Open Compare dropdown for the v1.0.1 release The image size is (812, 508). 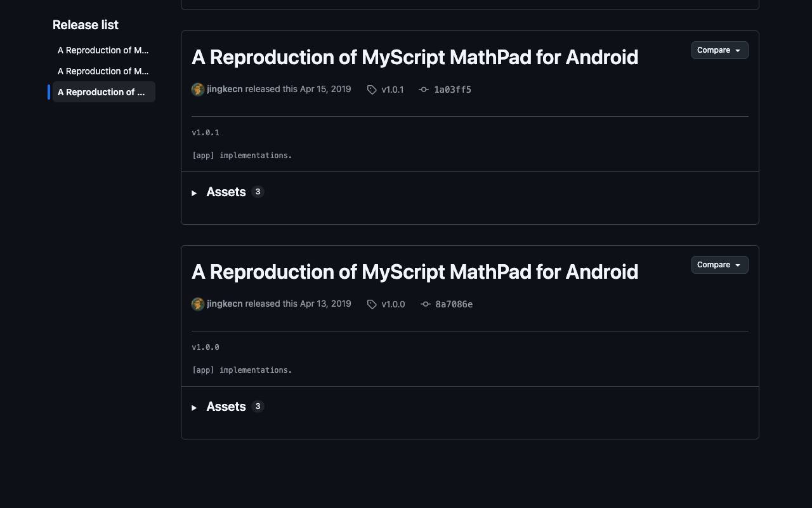click(x=719, y=50)
